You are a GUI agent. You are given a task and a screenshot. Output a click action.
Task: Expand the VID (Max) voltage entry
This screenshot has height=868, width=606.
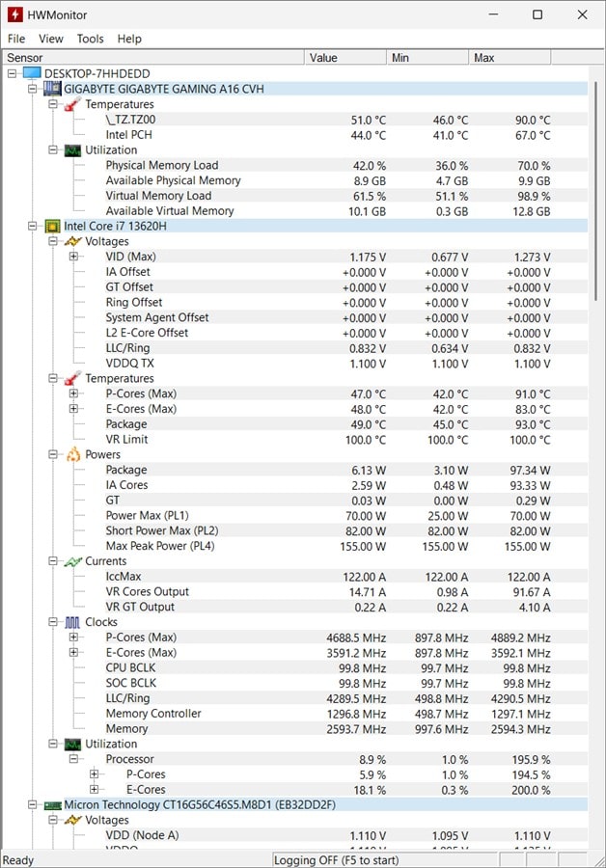click(74, 257)
